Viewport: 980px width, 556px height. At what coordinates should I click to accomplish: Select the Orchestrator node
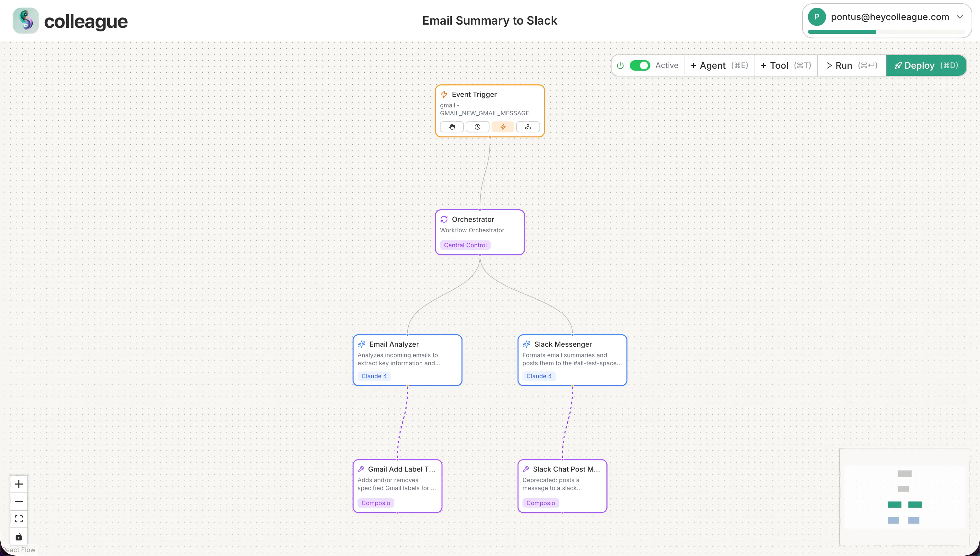[x=480, y=232]
